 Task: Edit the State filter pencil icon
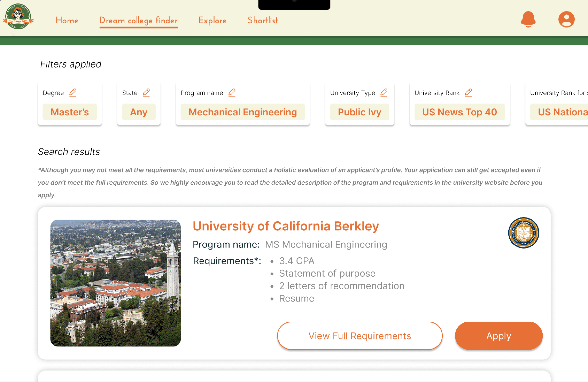[146, 93]
